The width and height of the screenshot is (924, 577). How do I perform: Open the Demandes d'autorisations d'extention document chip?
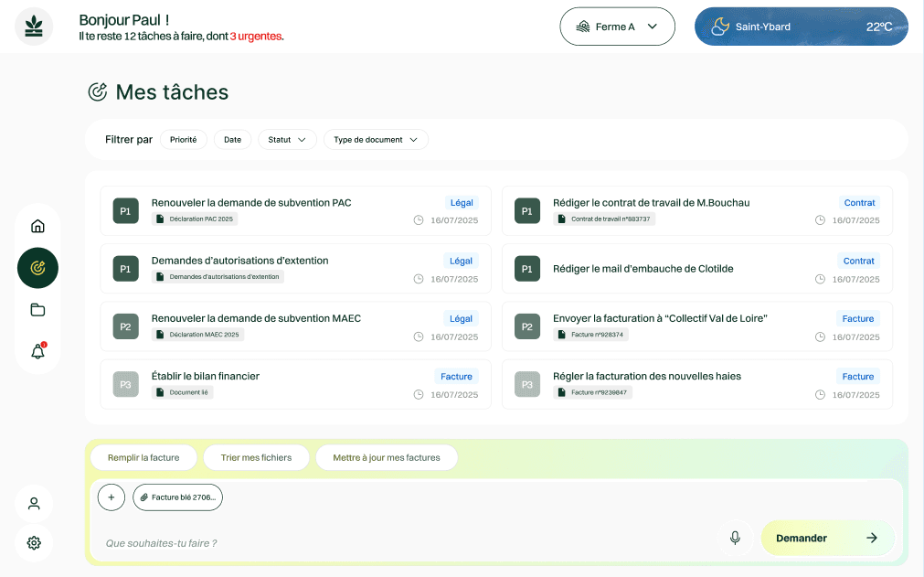tap(218, 276)
